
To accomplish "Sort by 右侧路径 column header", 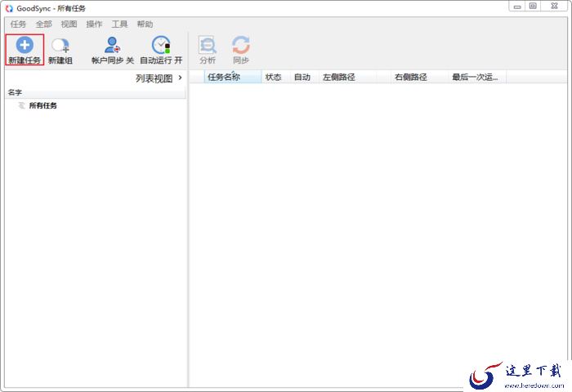I will 419,77.
